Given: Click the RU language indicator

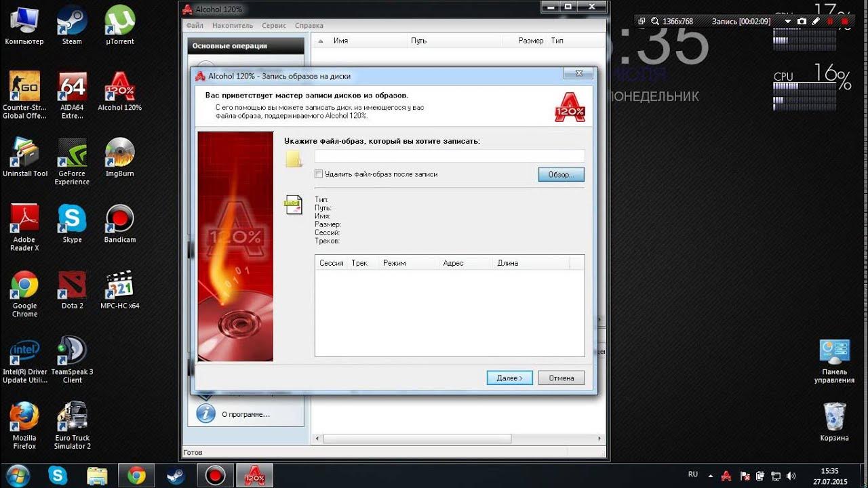Looking at the screenshot, I should (x=693, y=474).
